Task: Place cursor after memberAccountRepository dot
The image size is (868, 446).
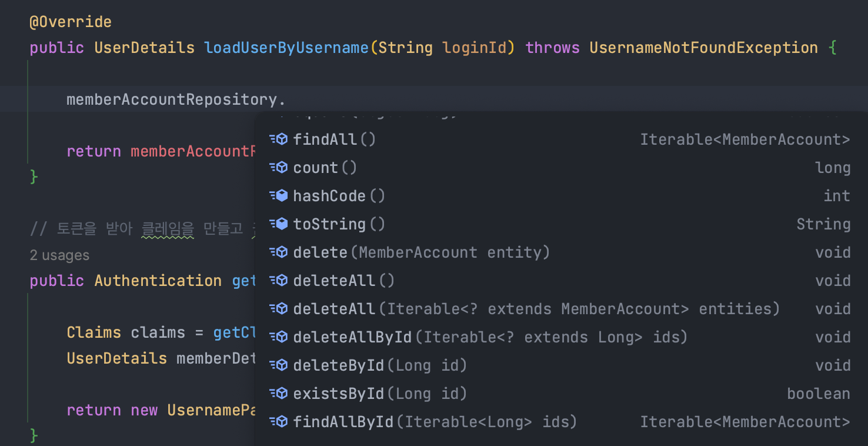Action: coord(287,99)
